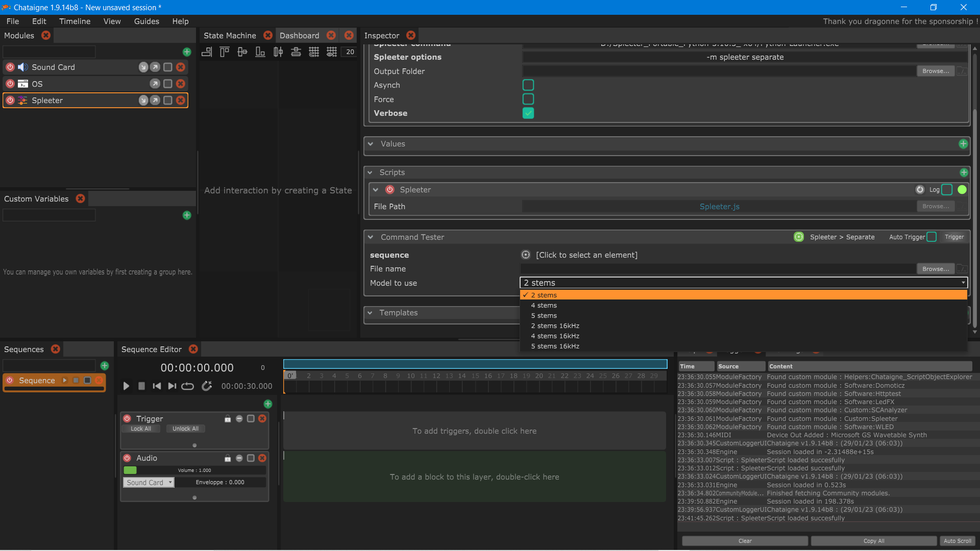Add a new module with green plus
The image size is (980, 551).
(187, 52)
